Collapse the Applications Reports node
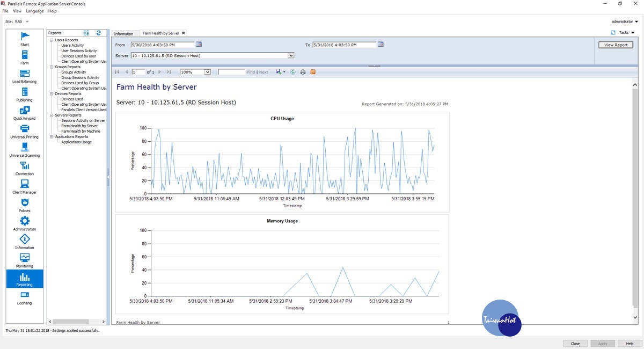This screenshot has width=644, height=349. [x=52, y=137]
